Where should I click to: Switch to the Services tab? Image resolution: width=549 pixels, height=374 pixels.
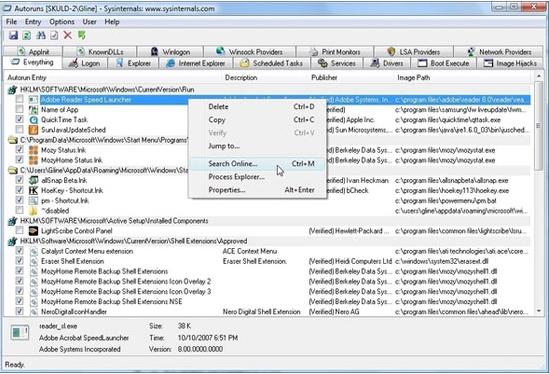336,63
